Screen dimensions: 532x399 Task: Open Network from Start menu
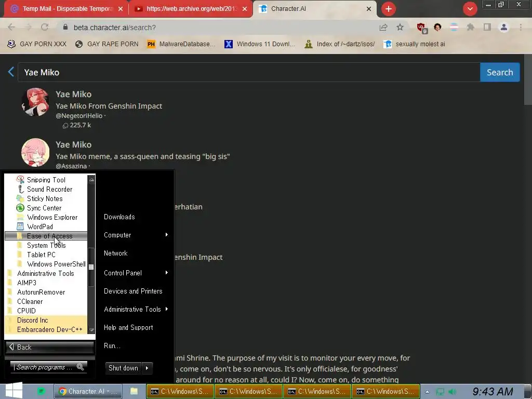click(116, 253)
